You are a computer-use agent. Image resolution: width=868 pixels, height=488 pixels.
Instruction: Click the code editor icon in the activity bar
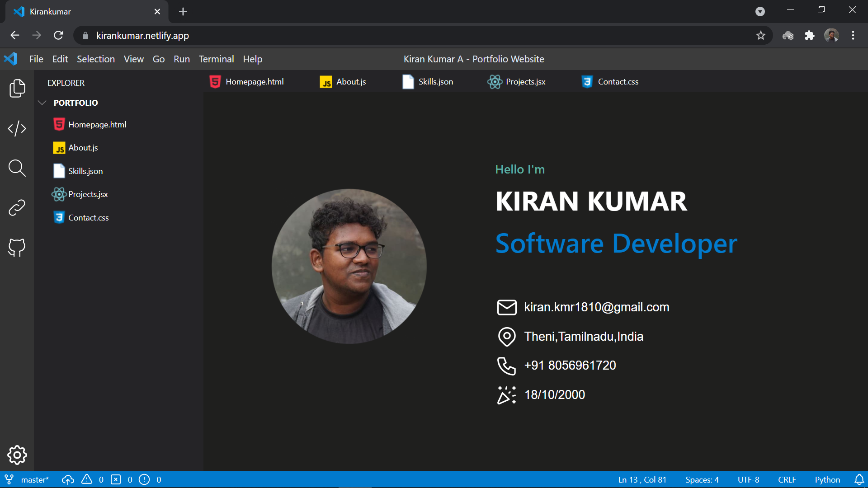[17, 128]
